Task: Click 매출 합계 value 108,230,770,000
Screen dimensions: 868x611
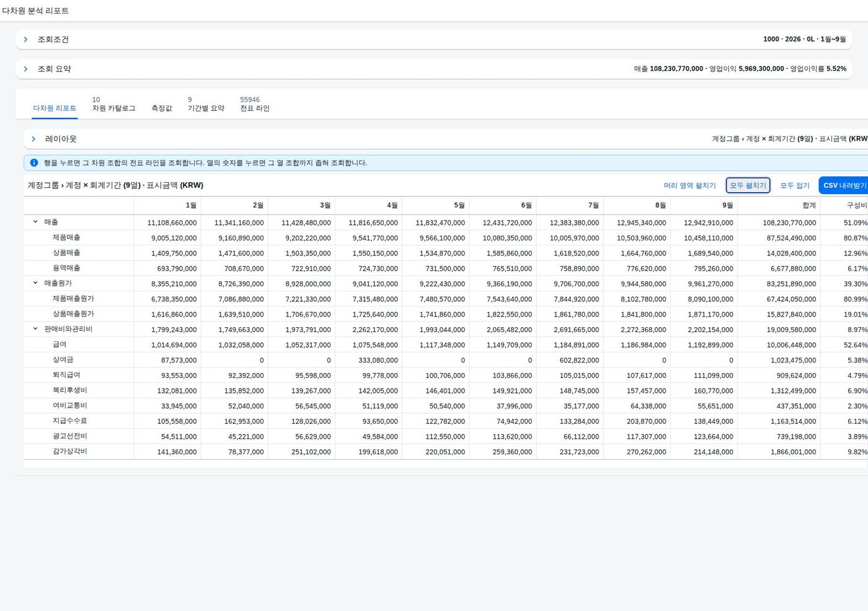Action: click(789, 222)
